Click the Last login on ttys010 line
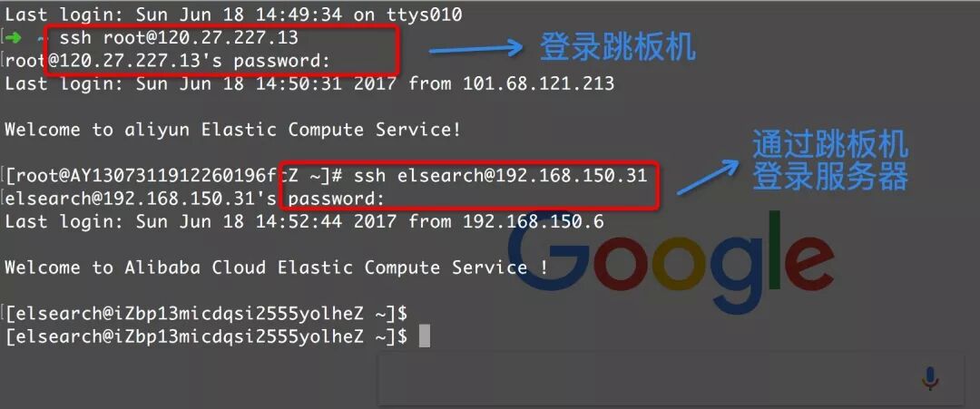Viewport: 980px width, 409px height. tap(234, 15)
